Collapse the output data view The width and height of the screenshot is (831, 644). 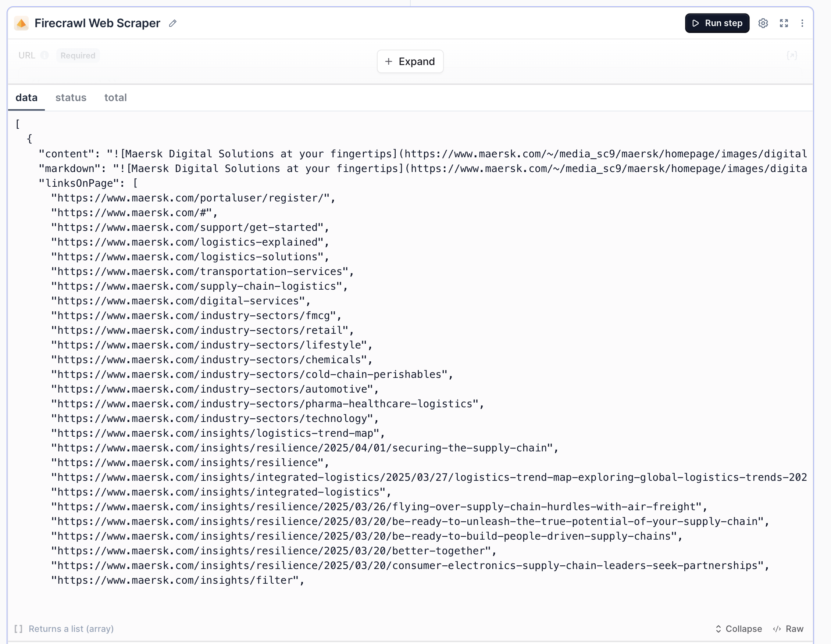coord(739,629)
